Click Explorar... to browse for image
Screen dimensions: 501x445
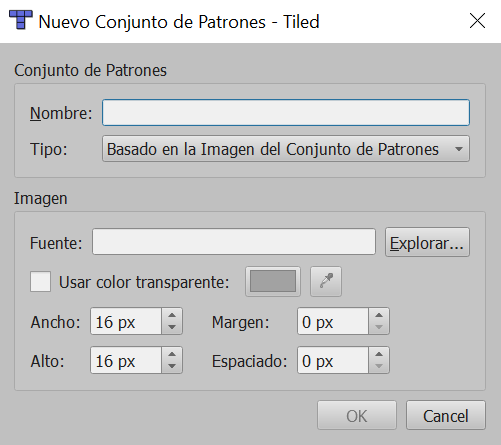point(427,242)
